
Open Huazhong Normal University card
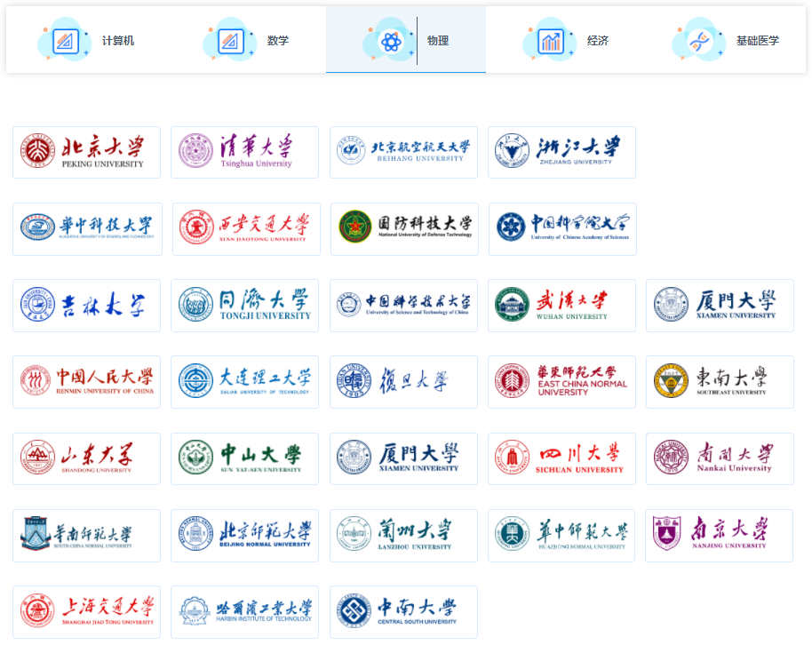[561, 536]
